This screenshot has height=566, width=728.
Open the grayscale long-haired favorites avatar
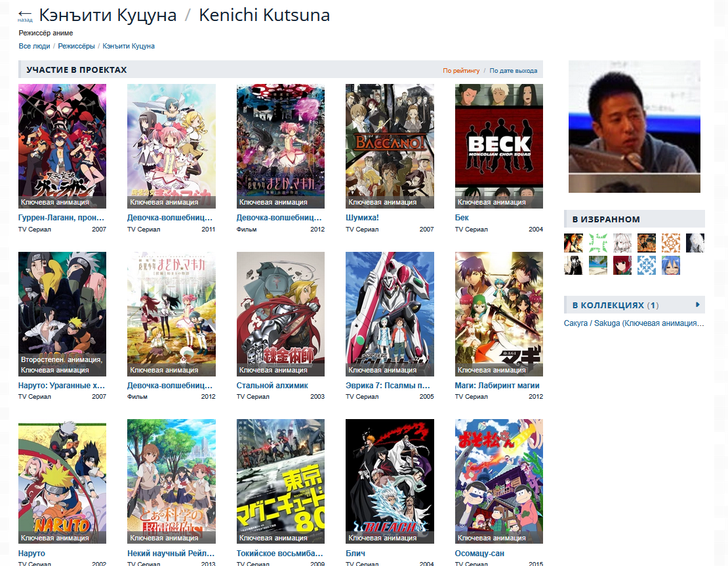pyautogui.click(x=695, y=243)
